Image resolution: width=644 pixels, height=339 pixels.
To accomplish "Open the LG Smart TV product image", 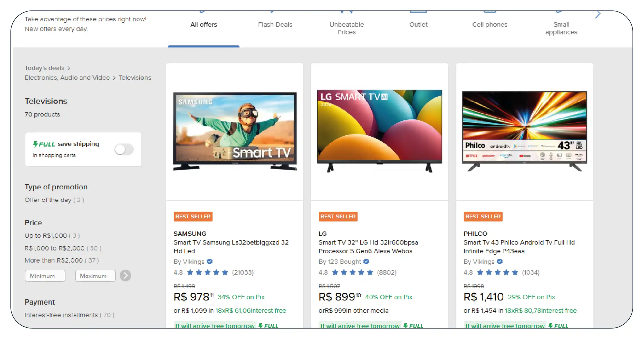I will coord(379,131).
